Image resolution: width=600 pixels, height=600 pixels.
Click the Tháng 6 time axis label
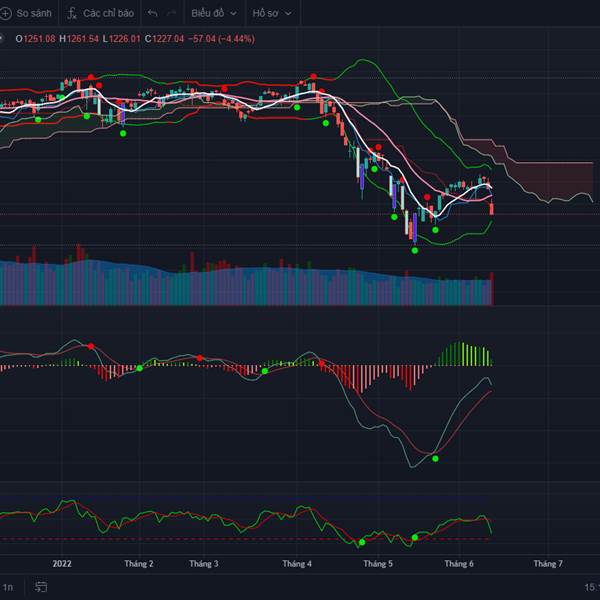tap(459, 564)
